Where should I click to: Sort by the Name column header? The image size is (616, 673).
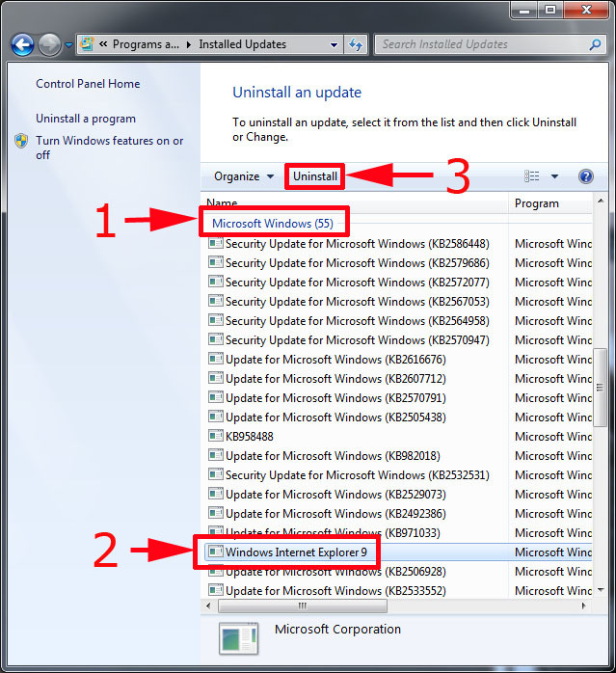pyautogui.click(x=354, y=203)
